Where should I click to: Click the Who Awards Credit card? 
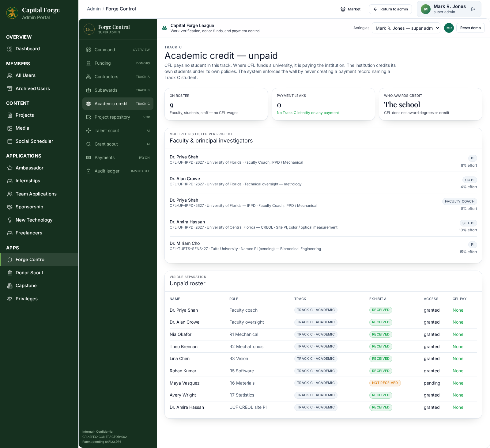pos(431,104)
